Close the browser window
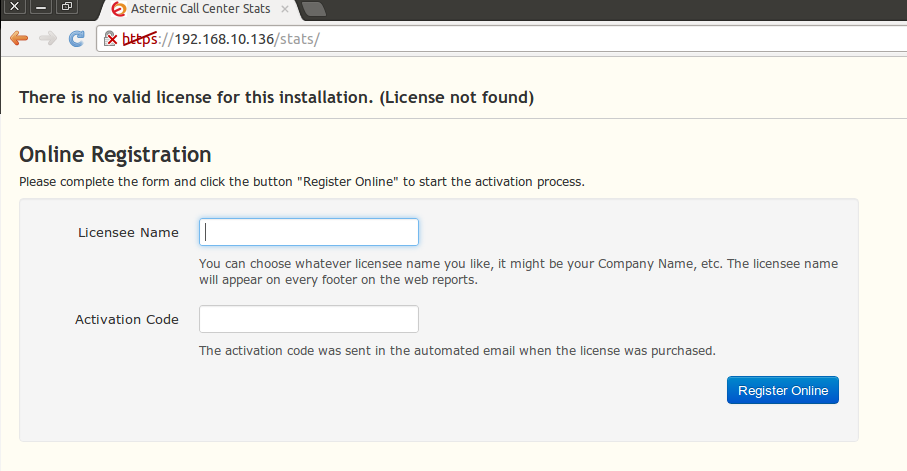 pos(16,7)
